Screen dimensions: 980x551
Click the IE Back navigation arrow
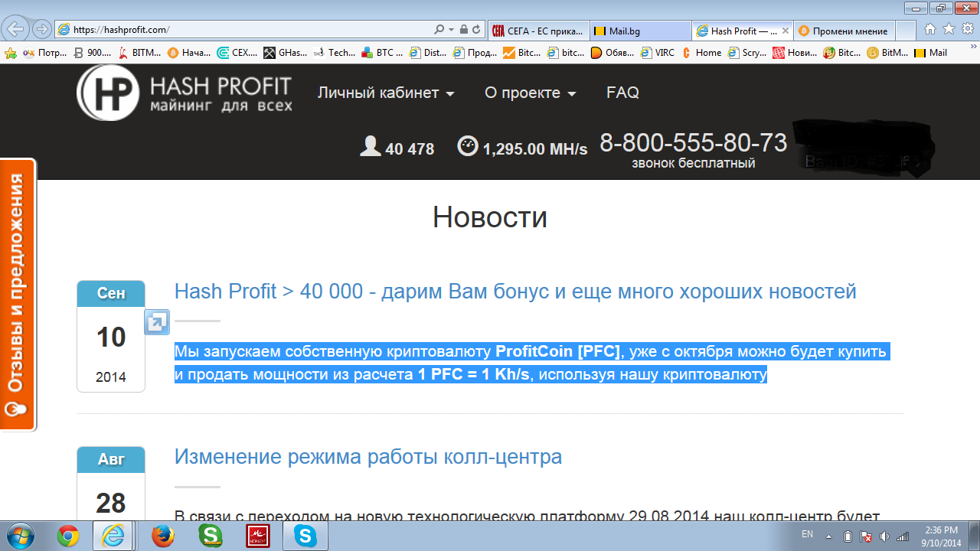(16, 30)
